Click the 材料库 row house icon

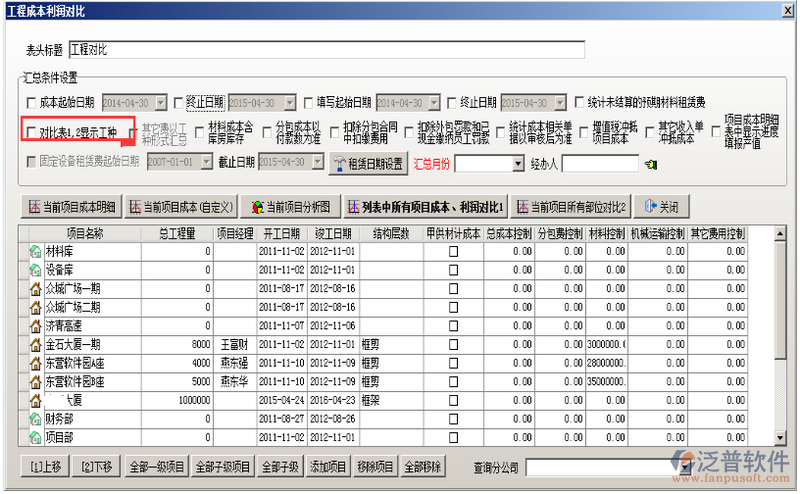[x=37, y=253]
